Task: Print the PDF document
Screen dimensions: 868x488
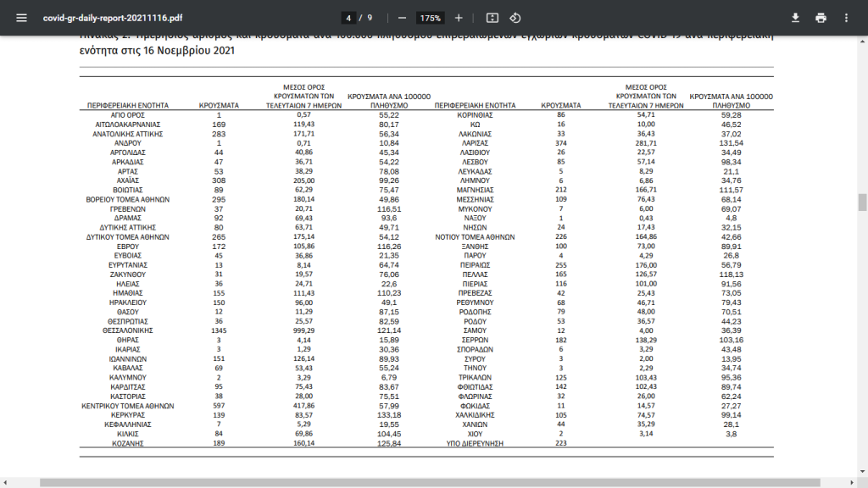Action: (x=821, y=18)
